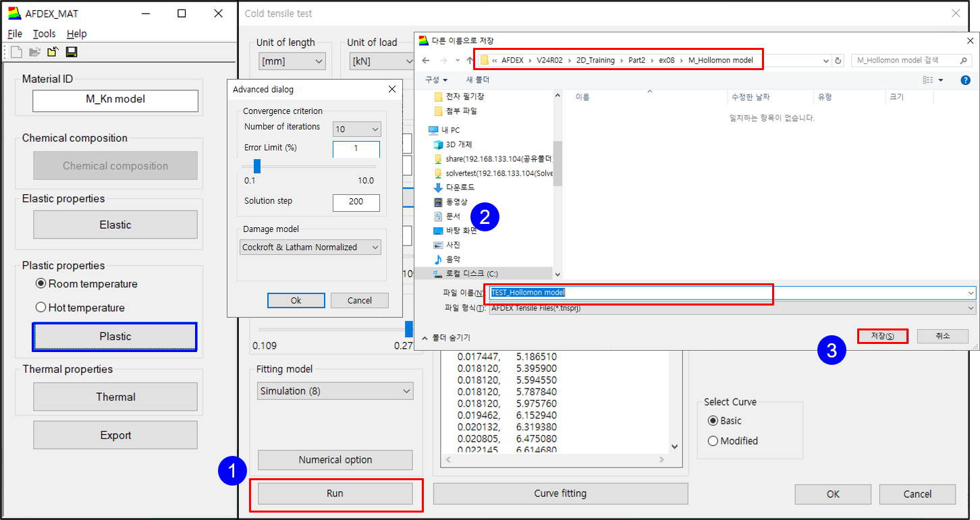980x520 pixels.
Task: Select the Basic curve option
Action: pyautogui.click(x=713, y=421)
